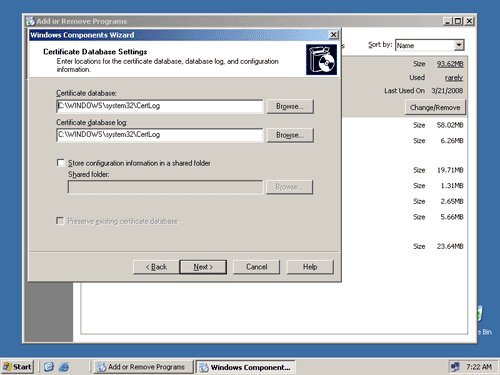500x375 pixels.
Task: Click the Last Used On date 3/21/2008
Action: click(447, 91)
